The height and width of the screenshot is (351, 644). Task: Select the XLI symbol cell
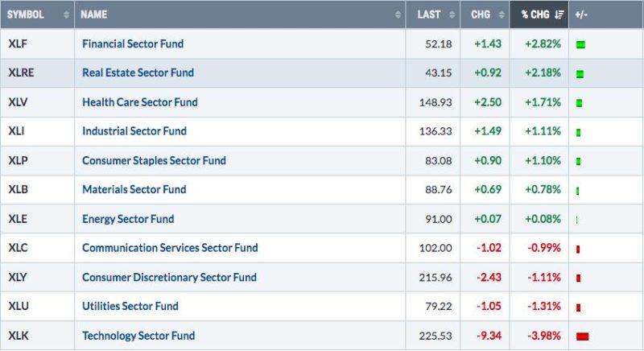point(17,131)
